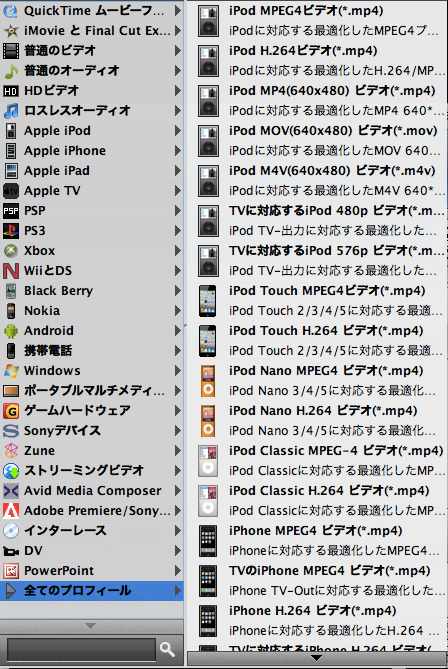The image size is (448, 669).
Task: Select the iPhone MPEG4 ビデオ(*.mp4) profile
Action: tap(318, 541)
